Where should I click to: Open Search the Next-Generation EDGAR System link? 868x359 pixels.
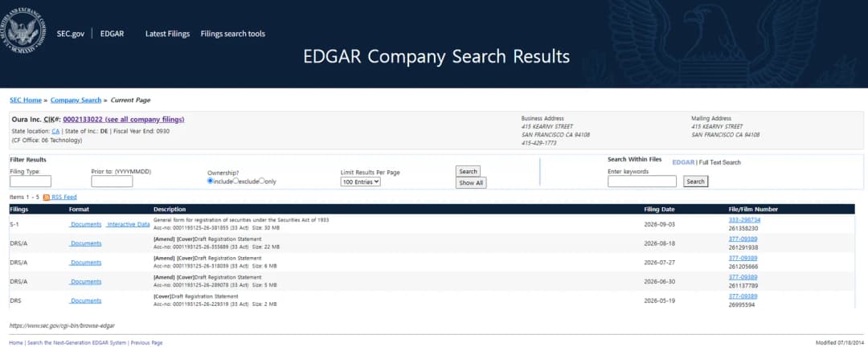[76, 343]
